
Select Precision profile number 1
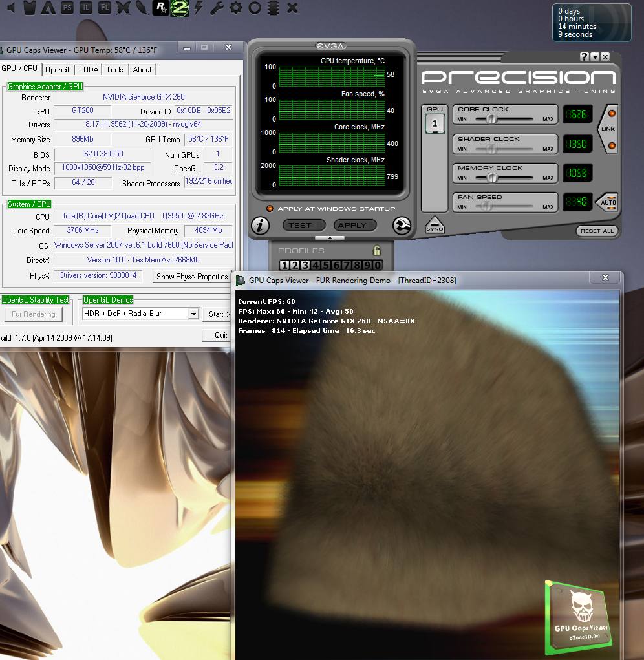284,265
